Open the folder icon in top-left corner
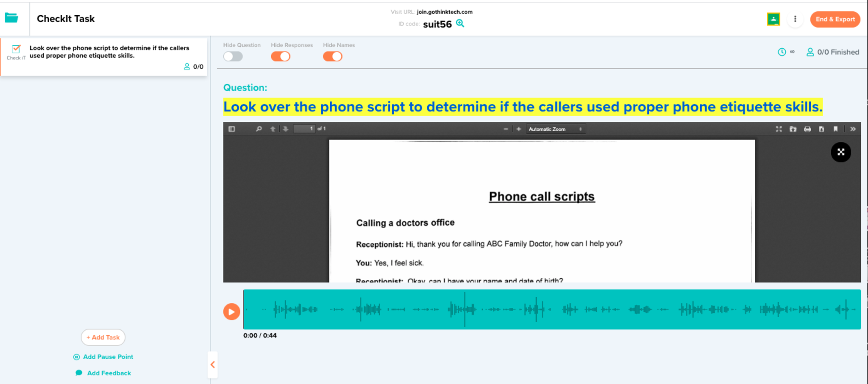The height and width of the screenshot is (384, 868). pos(11,18)
